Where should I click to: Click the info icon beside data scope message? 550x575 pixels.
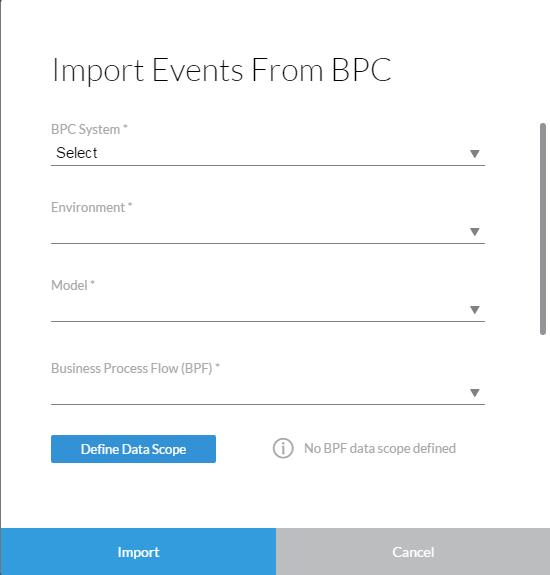coord(283,448)
